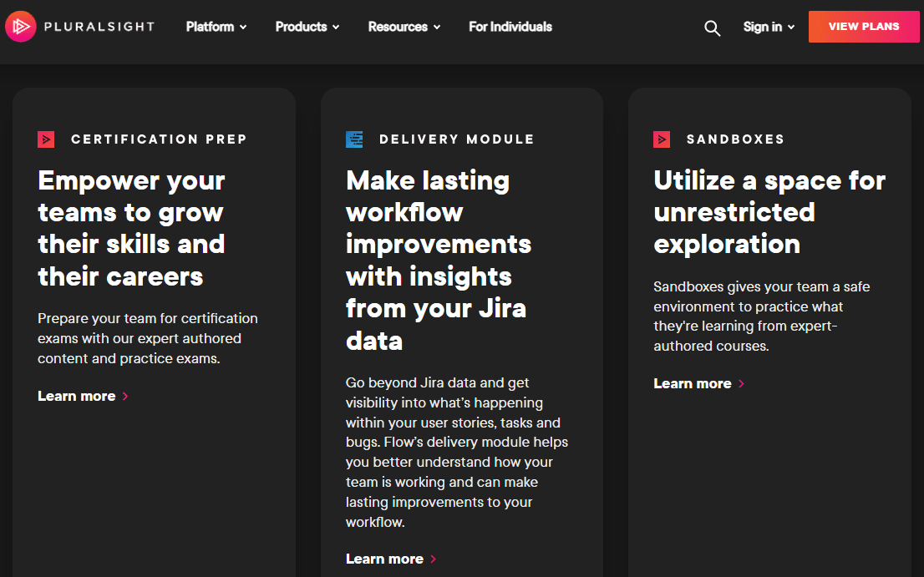Open the search magnifier icon
This screenshot has width=924, height=577.
(712, 28)
